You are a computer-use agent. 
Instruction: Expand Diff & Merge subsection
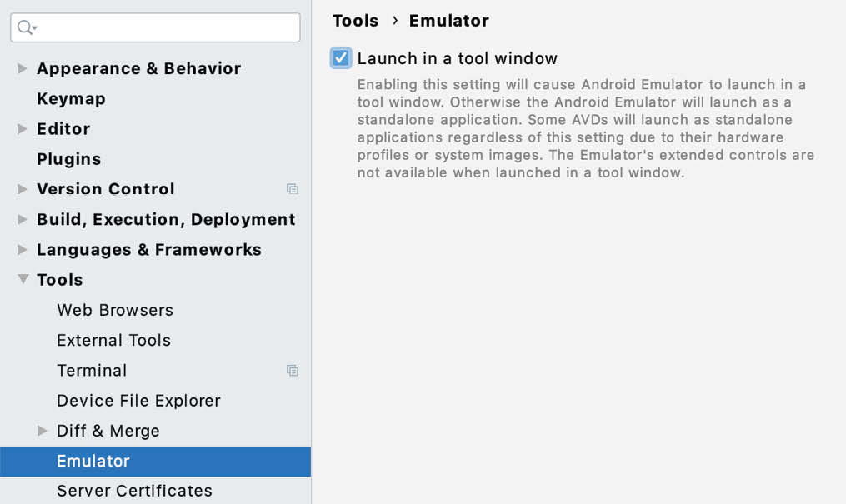point(42,431)
